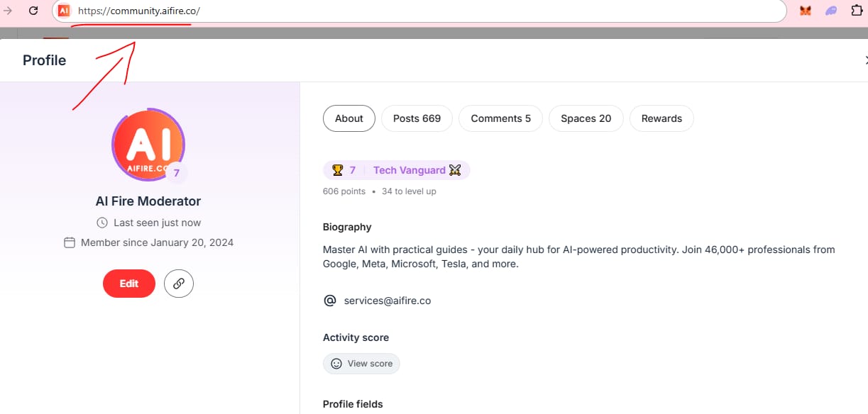The height and width of the screenshot is (414, 868).
Task: Click the AI Fire profile avatar
Action: (x=148, y=145)
